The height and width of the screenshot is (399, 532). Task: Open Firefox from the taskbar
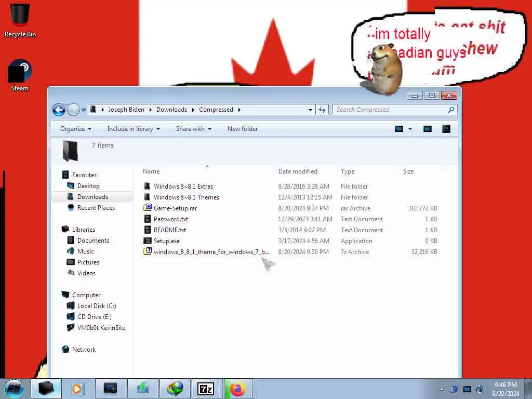coord(237,389)
